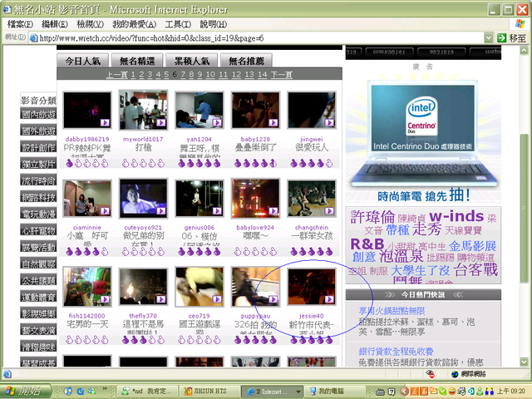Screen dimensions: 532x399
Task: Go to previous page via 上一頁
Action: click(x=116, y=75)
